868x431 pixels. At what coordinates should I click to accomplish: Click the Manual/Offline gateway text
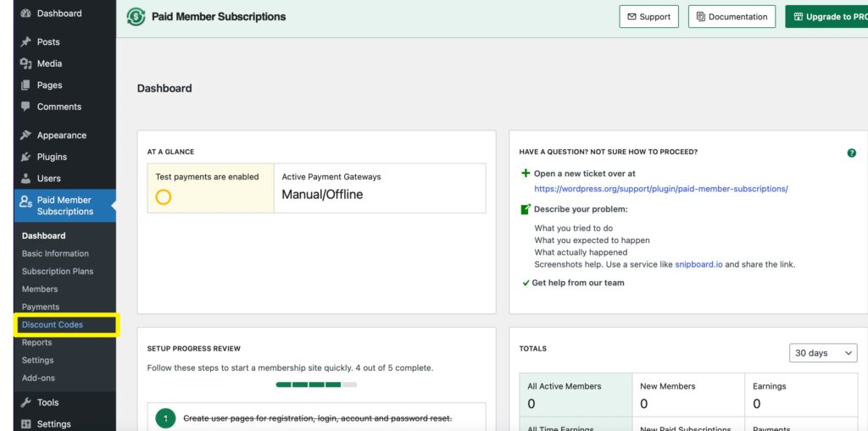(x=322, y=195)
